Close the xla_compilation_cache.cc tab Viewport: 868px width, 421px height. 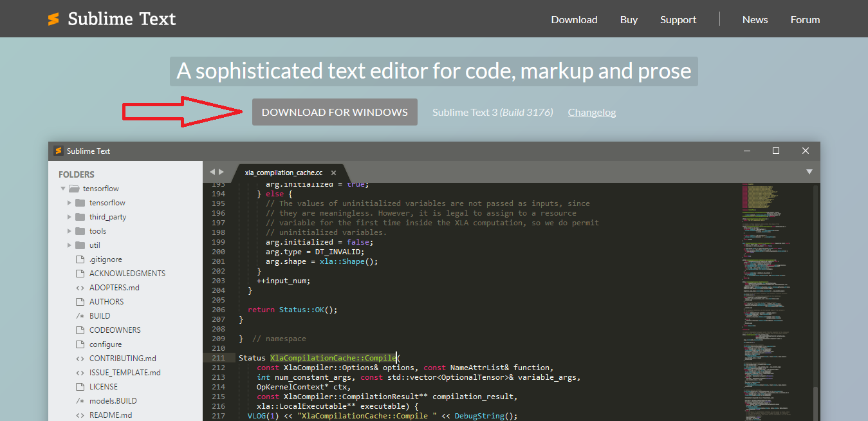pos(333,172)
